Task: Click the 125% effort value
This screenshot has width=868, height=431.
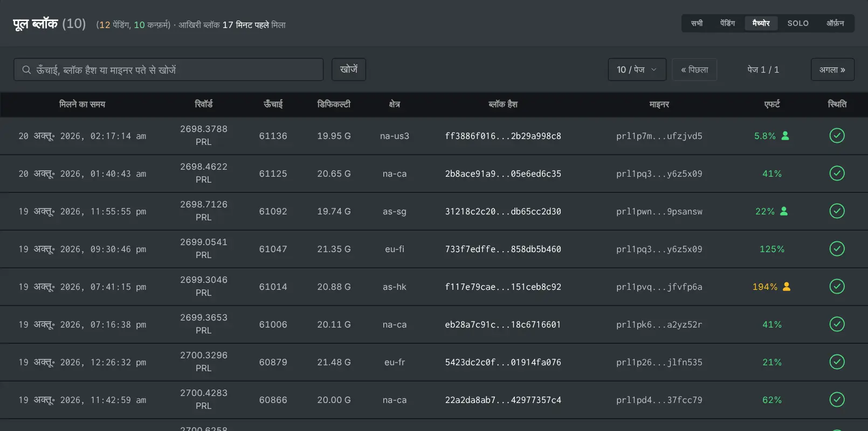Action: pyautogui.click(x=772, y=249)
